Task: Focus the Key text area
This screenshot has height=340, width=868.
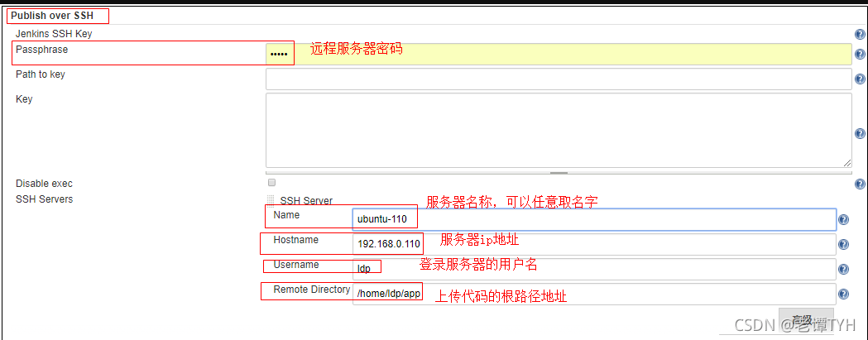Action: coord(559,130)
